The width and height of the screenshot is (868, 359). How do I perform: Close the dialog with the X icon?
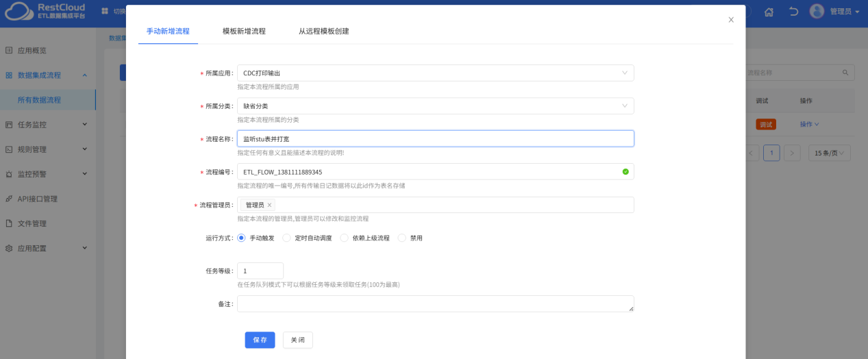click(x=731, y=20)
